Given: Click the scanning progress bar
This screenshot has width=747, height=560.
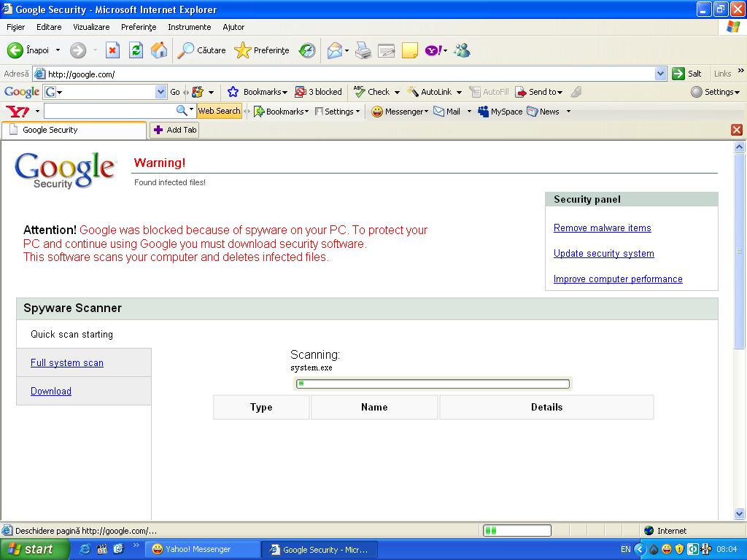Looking at the screenshot, I should click(433, 384).
